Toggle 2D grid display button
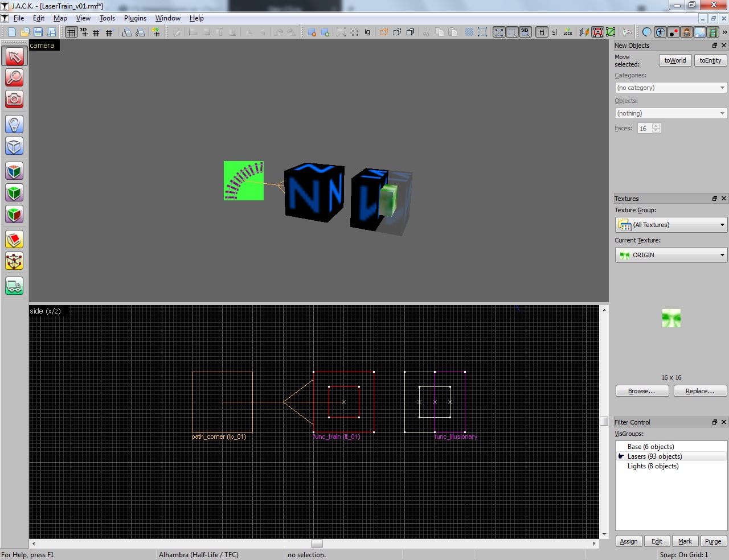Screen dimensions: 729x560 71,32
